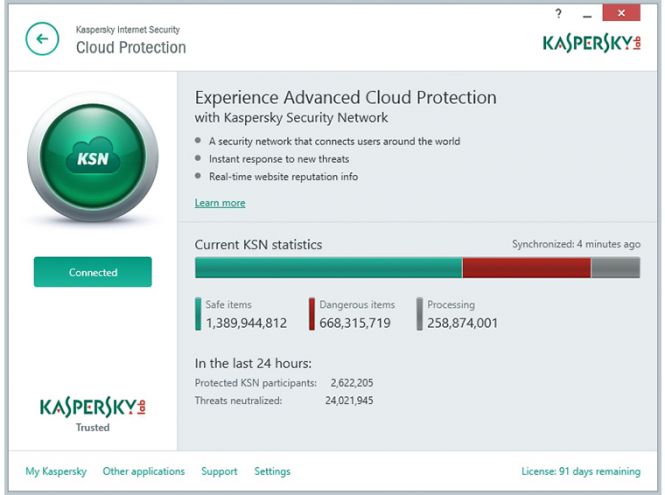Click Kaspersky Internet Security header label
Viewport: 665px width, 495px height.
[x=128, y=30]
